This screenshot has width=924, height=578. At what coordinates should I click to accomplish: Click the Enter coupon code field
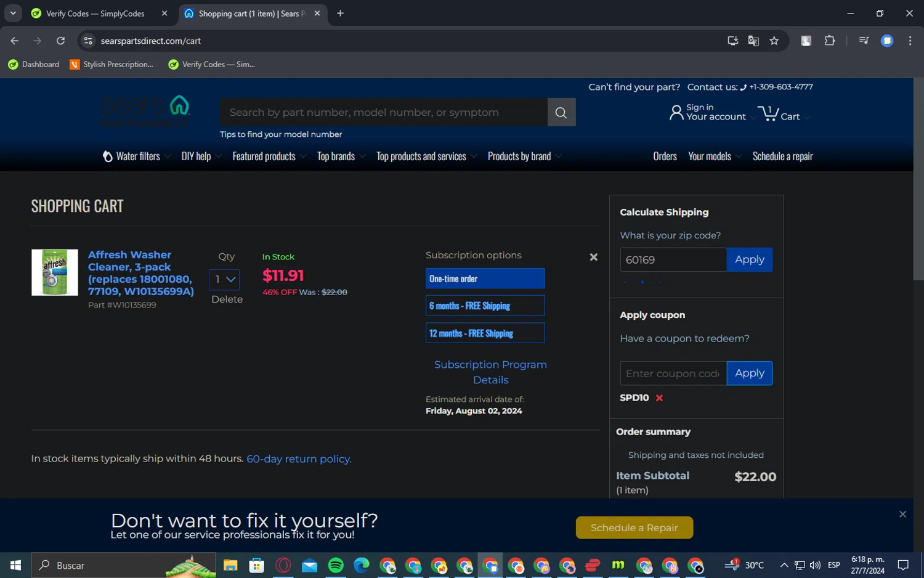tap(673, 373)
